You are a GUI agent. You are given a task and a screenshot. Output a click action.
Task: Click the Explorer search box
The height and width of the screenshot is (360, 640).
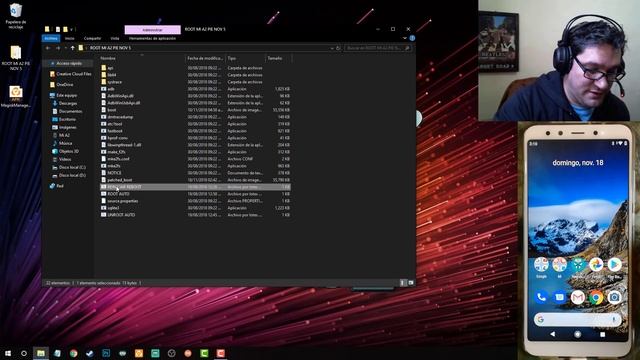[x=377, y=48]
